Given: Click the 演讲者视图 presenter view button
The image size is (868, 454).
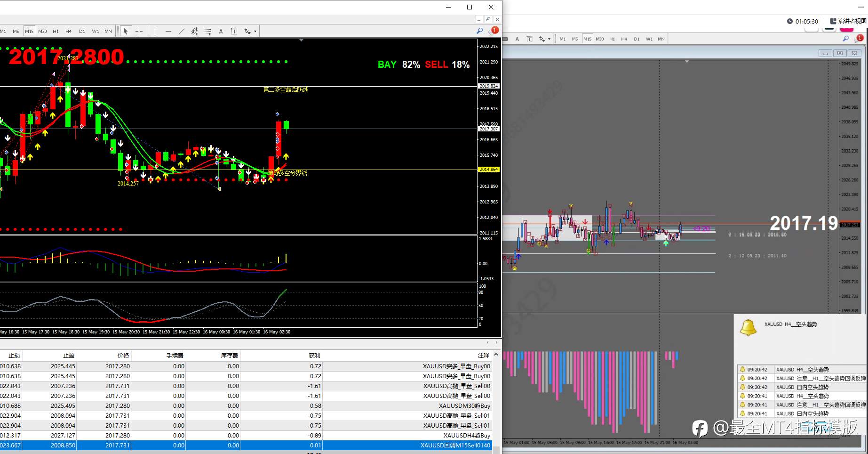Looking at the screenshot, I should coord(848,21).
